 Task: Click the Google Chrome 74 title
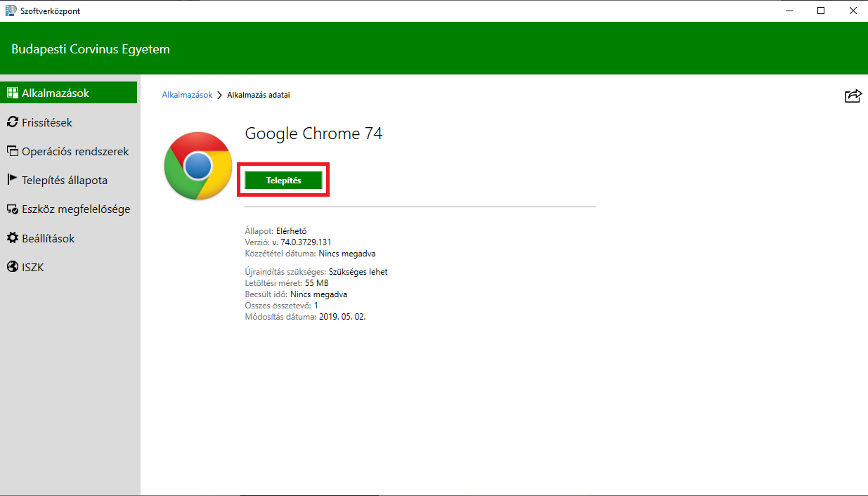(313, 133)
